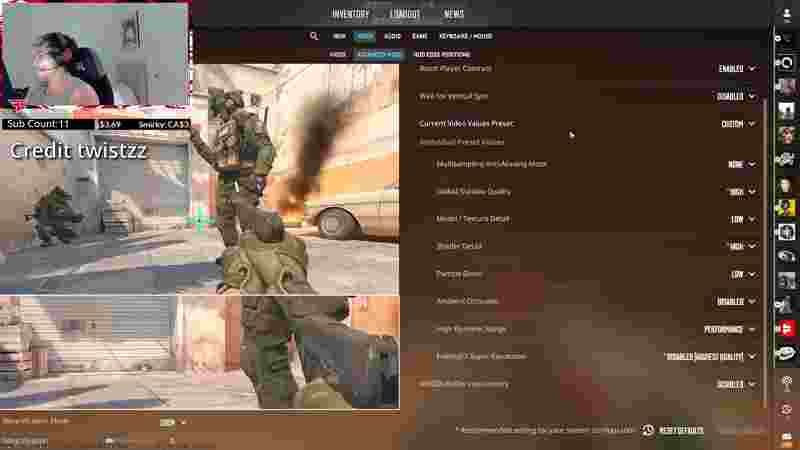Open the Ambient Occlusion dropdown

[x=736, y=302]
